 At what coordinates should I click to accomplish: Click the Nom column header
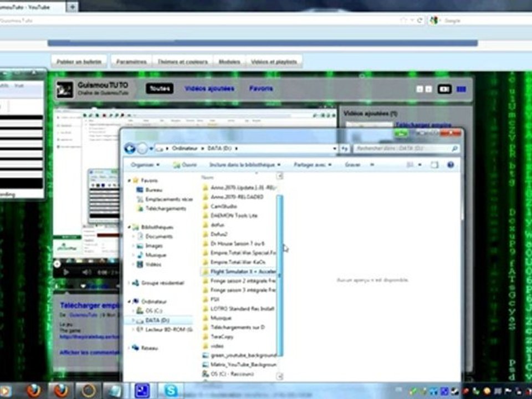click(x=207, y=177)
